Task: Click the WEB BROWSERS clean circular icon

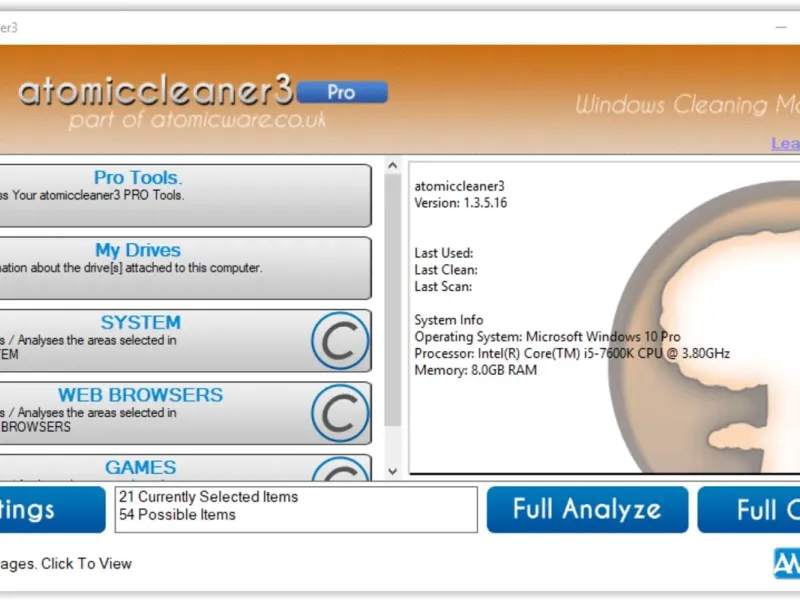Action: [x=340, y=413]
